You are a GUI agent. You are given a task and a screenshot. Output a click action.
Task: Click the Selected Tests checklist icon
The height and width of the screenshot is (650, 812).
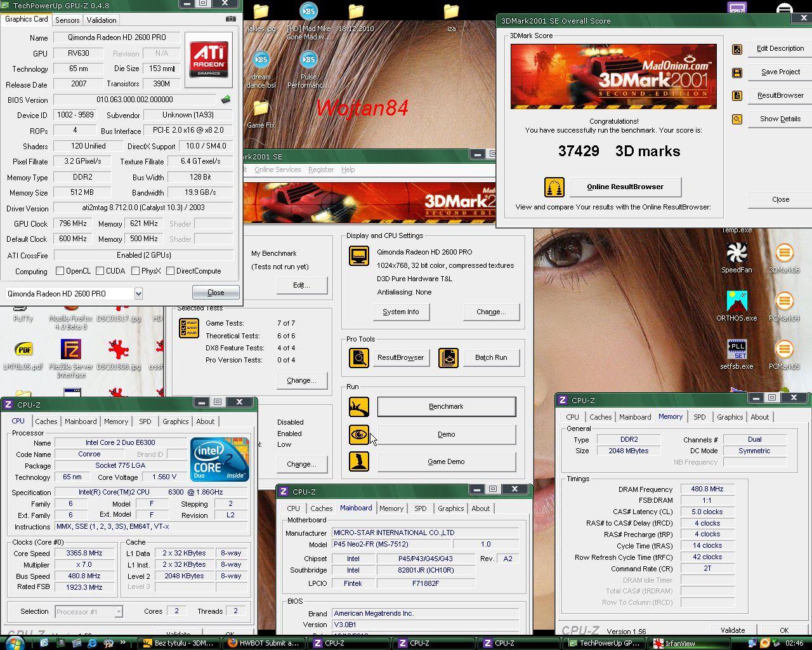click(189, 328)
